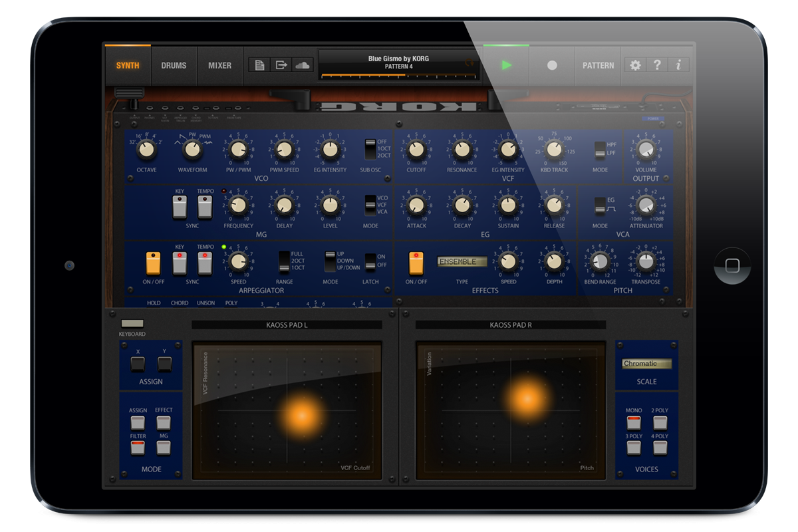Open the SoundCloud cloud icon
798x532 pixels.
303,65
